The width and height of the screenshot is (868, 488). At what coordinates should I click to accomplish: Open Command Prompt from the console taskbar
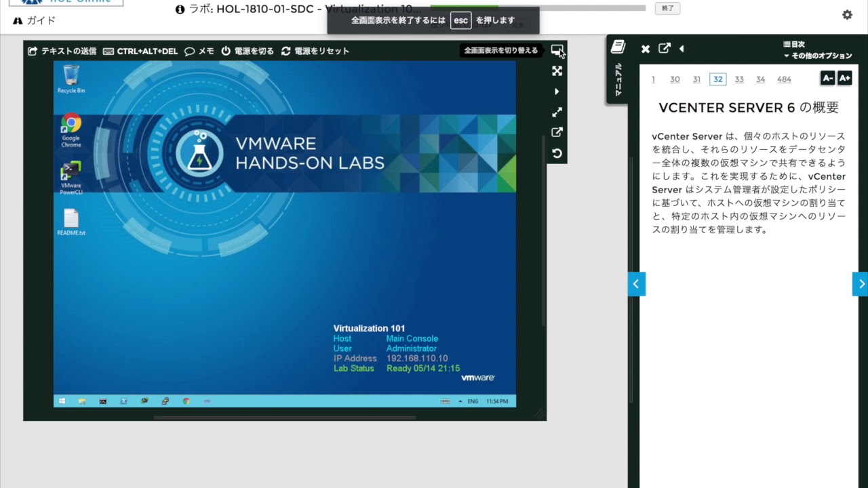tap(103, 401)
